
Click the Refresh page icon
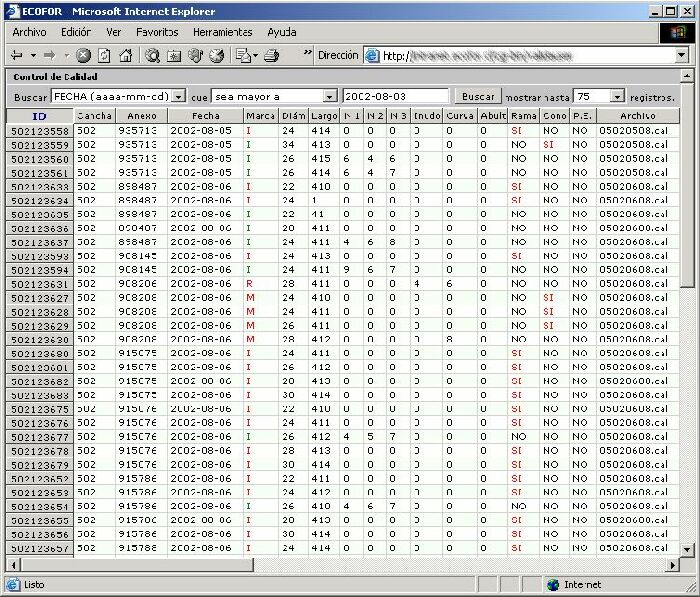click(x=104, y=56)
